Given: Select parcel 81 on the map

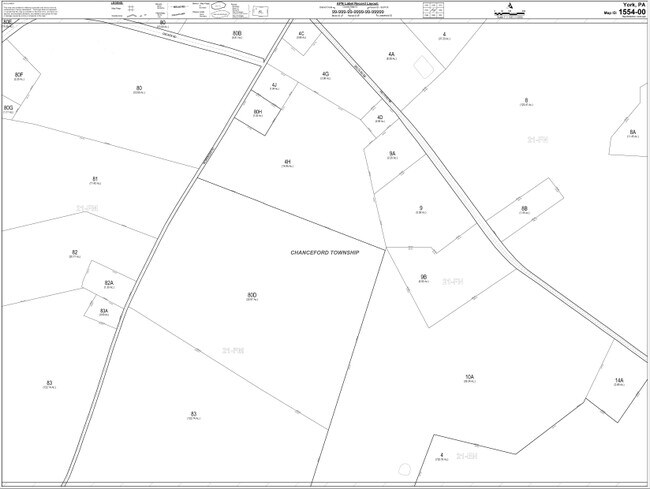Looking at the screenshot, I should 94,180.
